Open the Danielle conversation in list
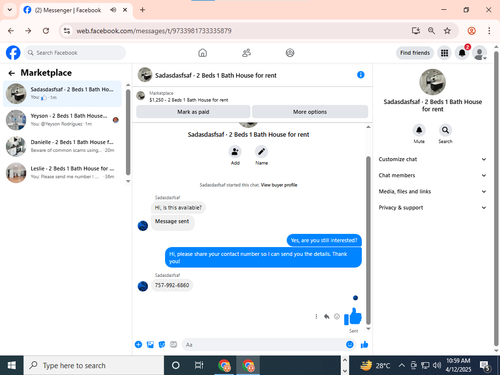500x375 pixels. 62,146
